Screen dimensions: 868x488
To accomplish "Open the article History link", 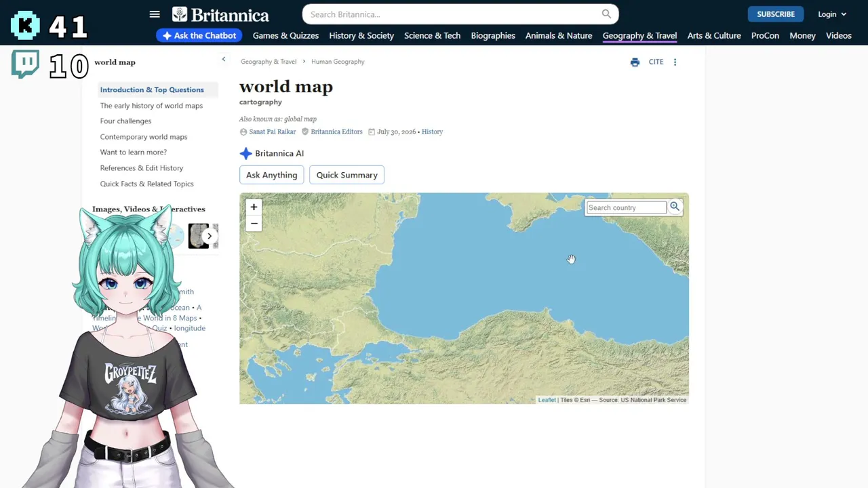I will coord(432,132).
